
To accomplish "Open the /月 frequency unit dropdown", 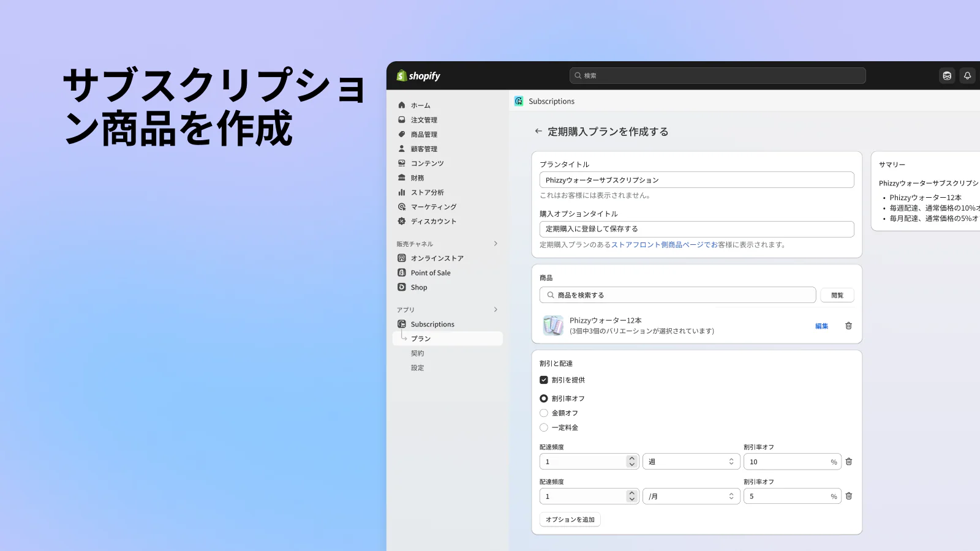I will (691, 496).
